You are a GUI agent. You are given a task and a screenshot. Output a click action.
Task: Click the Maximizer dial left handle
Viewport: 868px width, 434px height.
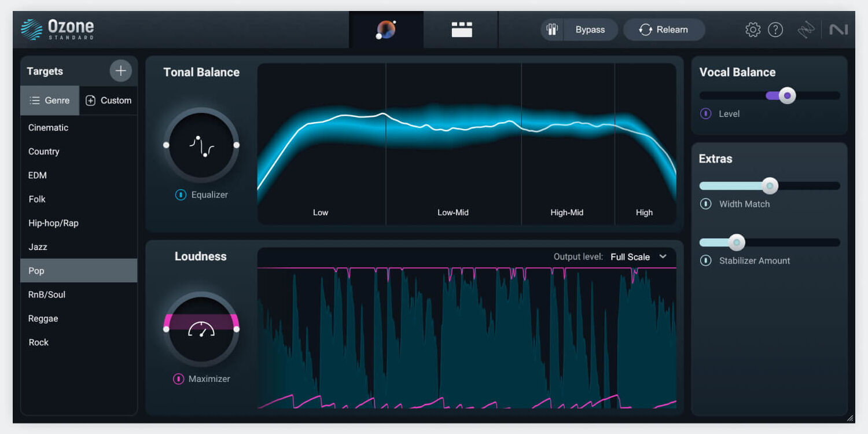pyautogui.click(x=166, y=329)
